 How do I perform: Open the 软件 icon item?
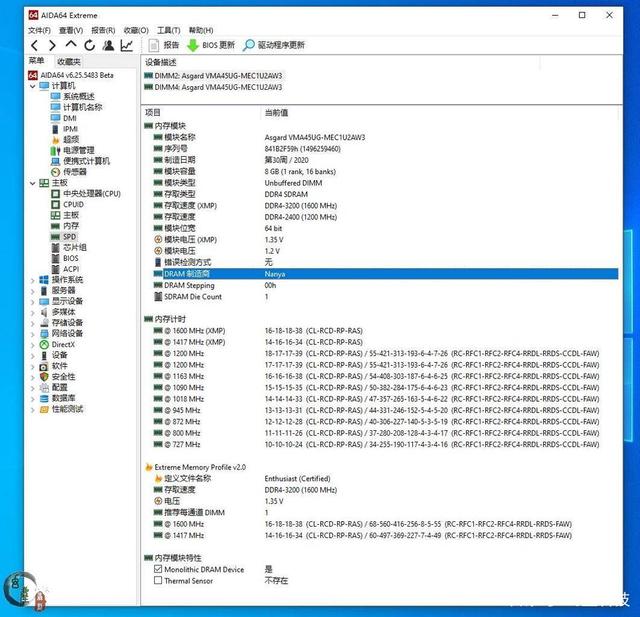44,366
